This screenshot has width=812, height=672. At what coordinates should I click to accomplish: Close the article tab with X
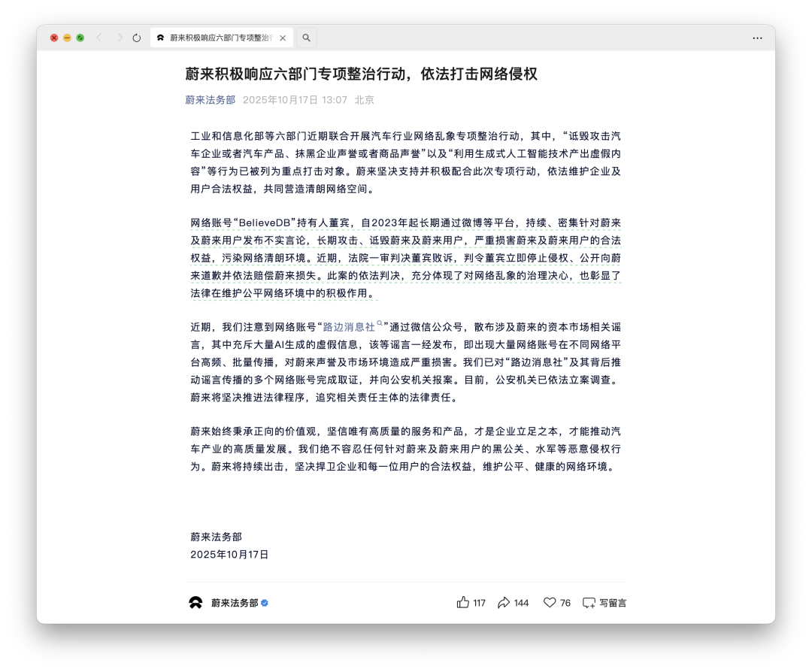283,38
